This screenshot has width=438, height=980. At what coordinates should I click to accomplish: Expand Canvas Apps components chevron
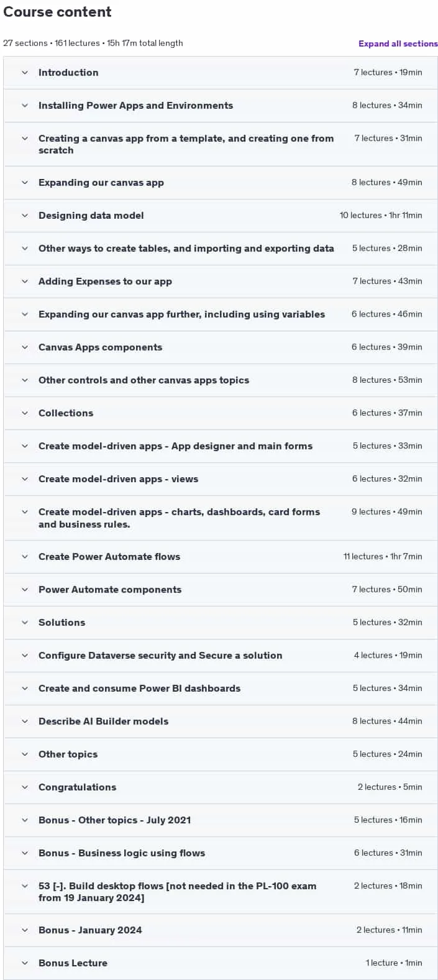25,347
